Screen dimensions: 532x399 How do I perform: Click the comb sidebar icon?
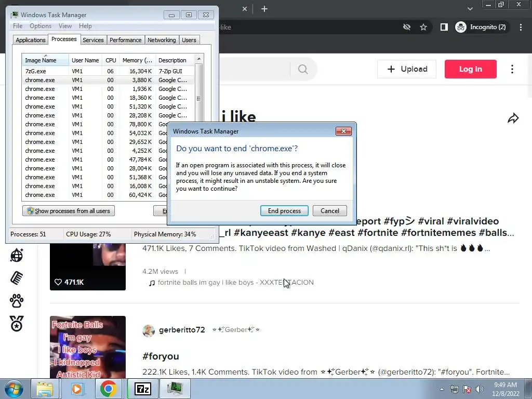pyautogui.click(x=16, y=278)
